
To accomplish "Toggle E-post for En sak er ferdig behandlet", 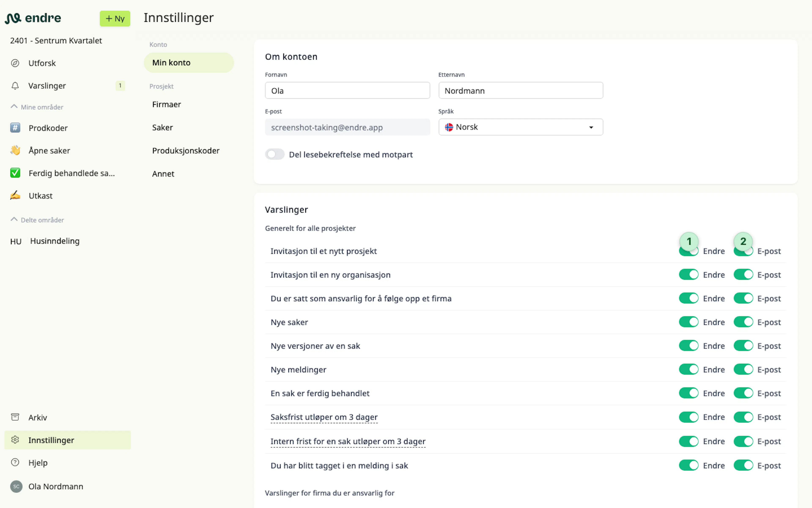I will (743, 393).
